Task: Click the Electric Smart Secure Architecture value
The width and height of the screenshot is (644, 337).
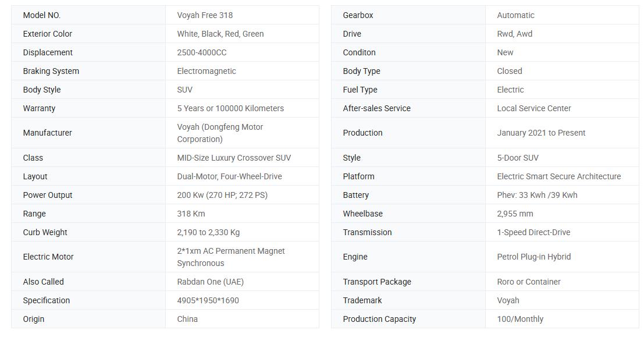Action: pyautogui.click(x=558, y=176)
